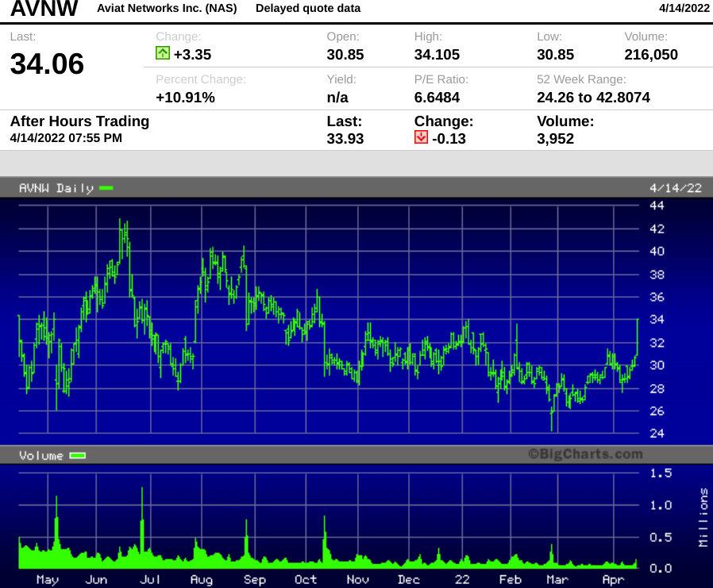Click the Jun label on time axis
The width and height of the screenshot is (713, 588).
pos(96,579)
